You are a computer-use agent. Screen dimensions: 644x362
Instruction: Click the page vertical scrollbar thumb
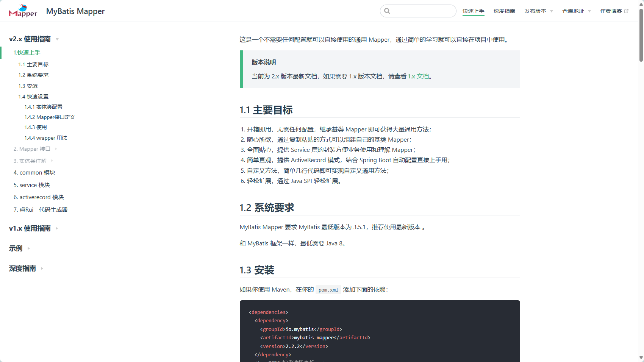pyautogui.click(x=641, y=36)
